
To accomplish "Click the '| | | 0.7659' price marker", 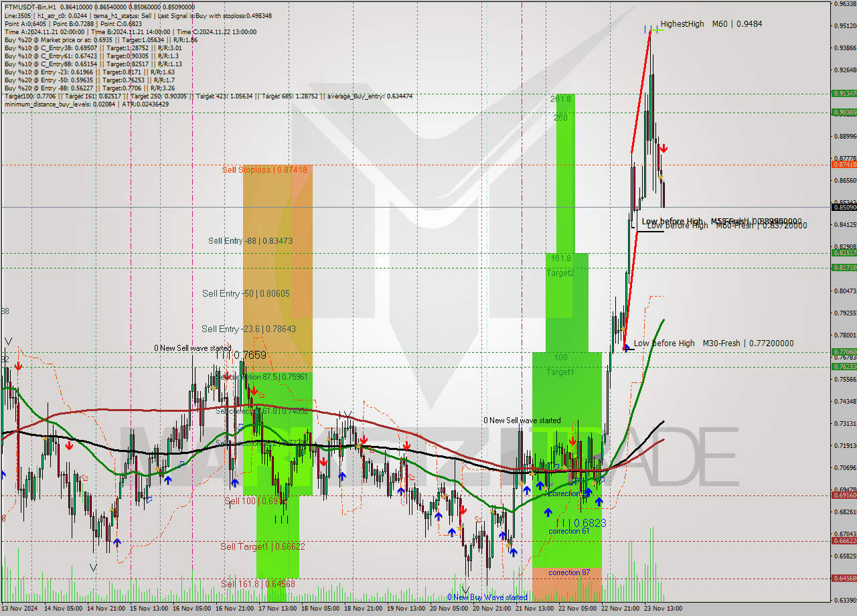I will click(241, 356).
